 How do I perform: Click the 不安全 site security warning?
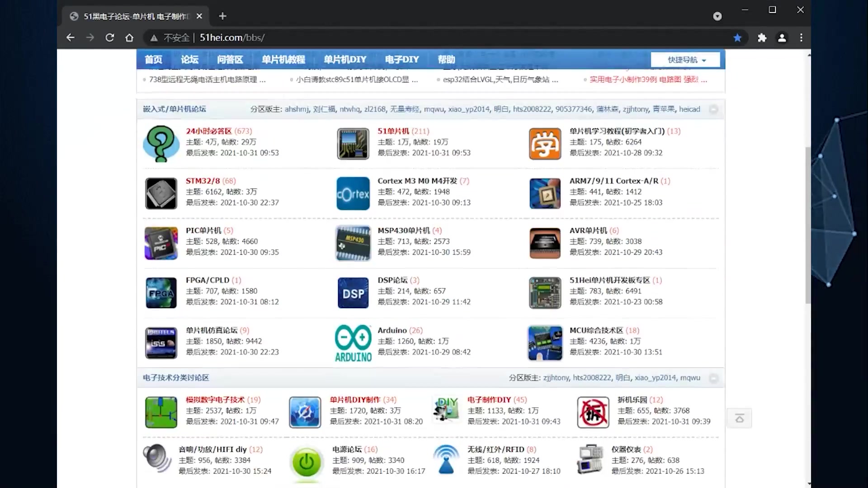pos(170,38)
